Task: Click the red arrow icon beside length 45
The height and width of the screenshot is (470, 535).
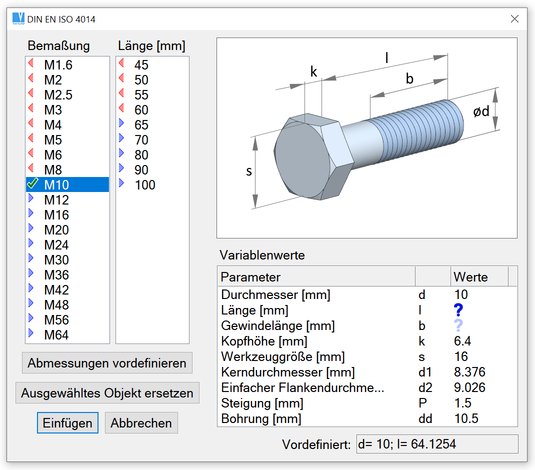Action: [x=121, y=63]
